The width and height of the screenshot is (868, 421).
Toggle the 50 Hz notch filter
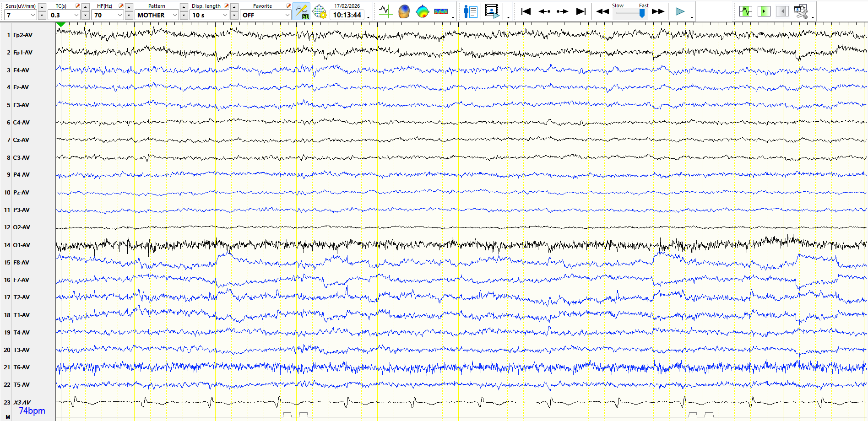(301, 11)
